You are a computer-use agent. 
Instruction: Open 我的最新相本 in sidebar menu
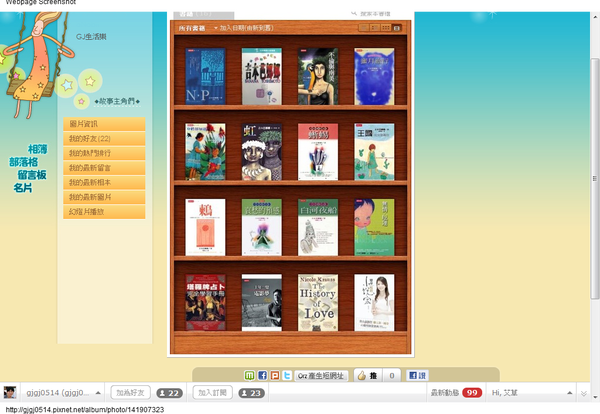click(x=104, y=182)
